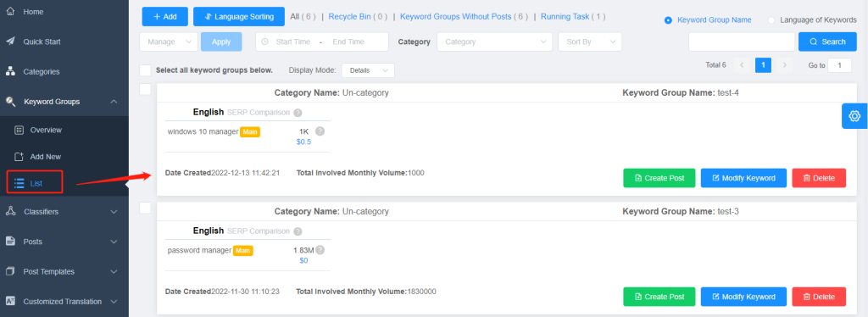Expand the Customized Translation chevron
Screen dimensions: 868x317
pyautogui.click(x=114, y=302)
